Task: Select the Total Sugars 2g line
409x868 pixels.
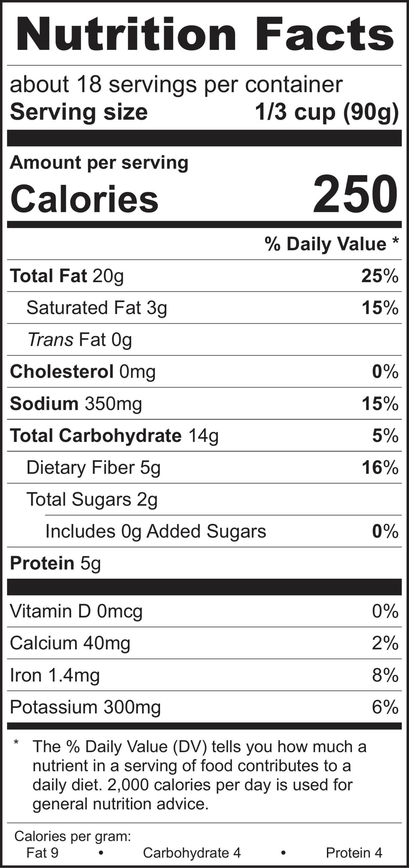Action: click(x=92, y=499)
